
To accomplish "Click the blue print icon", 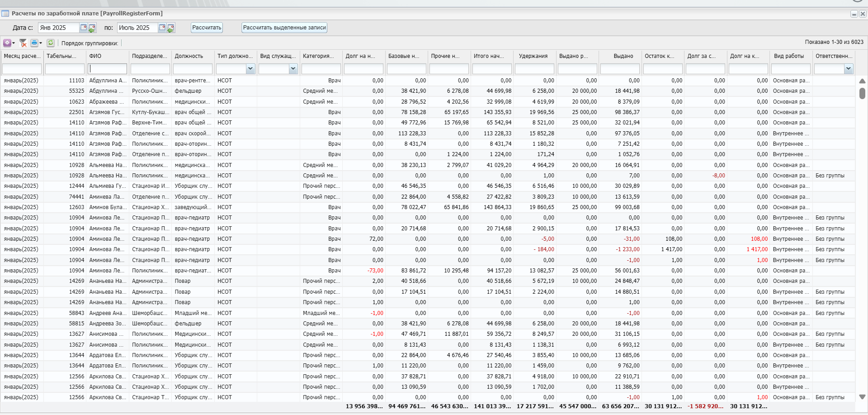I will point(35,43).
